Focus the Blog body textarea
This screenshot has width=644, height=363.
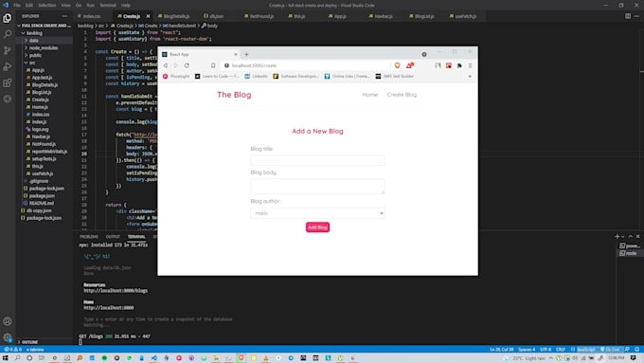(x=317, y=186)
